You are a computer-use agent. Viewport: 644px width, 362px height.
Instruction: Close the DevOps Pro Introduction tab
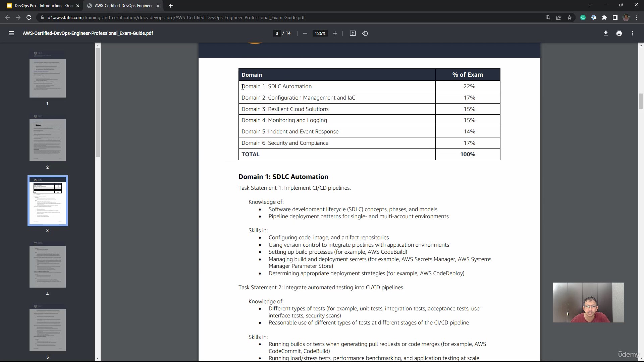(78, 6)
